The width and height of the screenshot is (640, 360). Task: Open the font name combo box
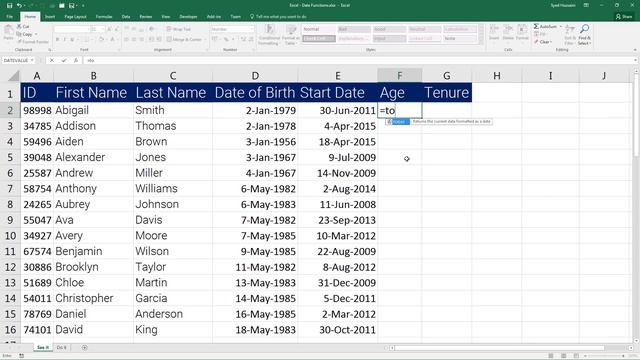[x=71, y=29]
